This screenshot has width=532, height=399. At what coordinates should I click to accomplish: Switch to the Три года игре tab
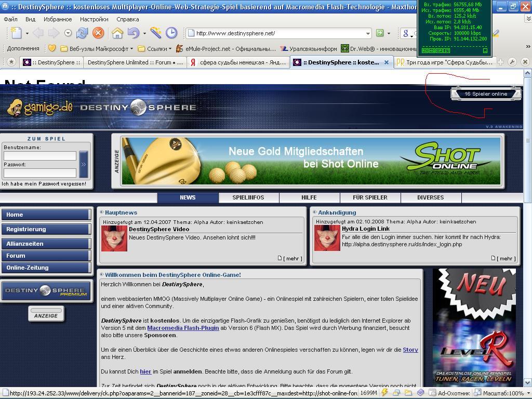click(445, 62)
